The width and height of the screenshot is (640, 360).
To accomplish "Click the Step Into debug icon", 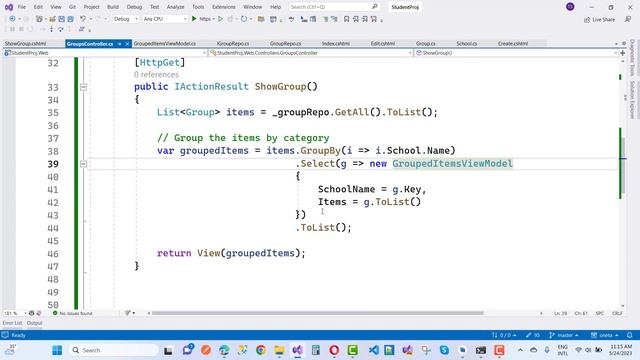I will coord(51,29).
